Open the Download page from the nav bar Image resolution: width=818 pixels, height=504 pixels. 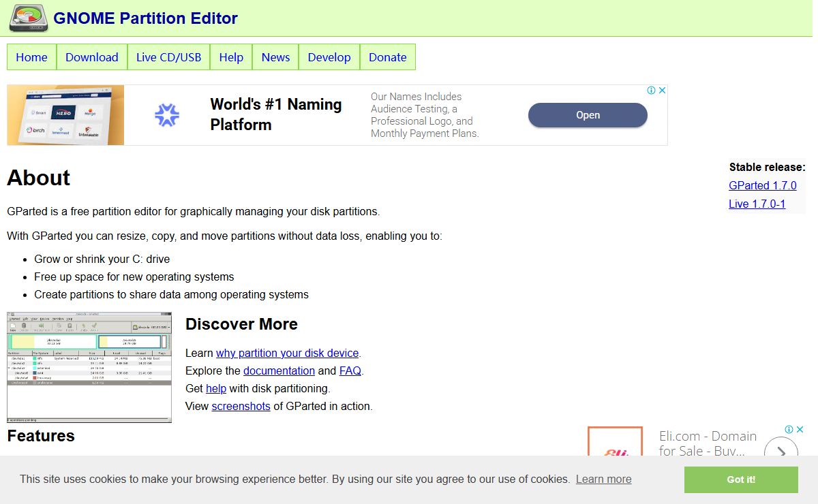pos(92,57)
